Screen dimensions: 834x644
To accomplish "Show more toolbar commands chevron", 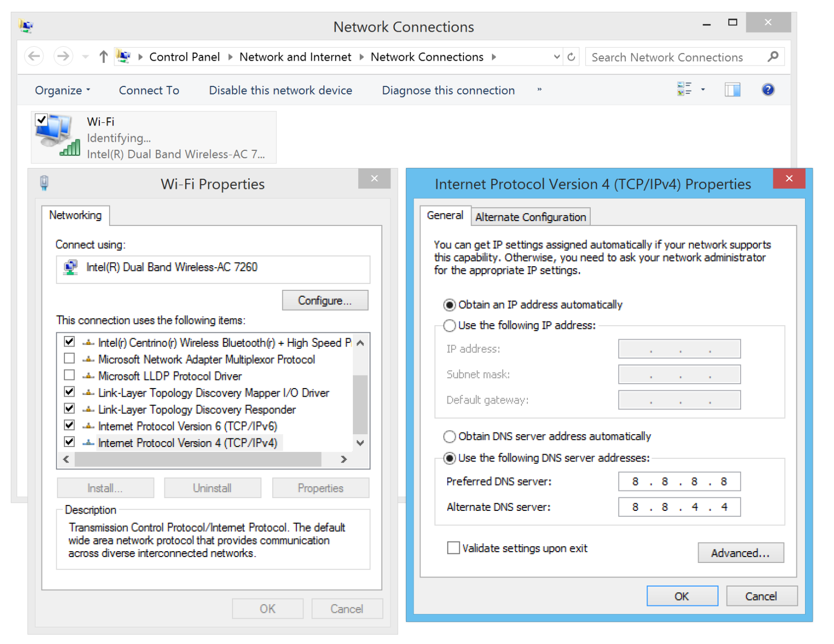I will pos(539,90).
